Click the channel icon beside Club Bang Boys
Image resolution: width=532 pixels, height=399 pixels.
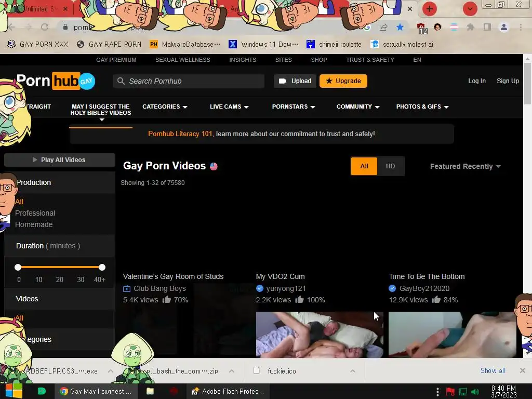(x=127, y=288)
